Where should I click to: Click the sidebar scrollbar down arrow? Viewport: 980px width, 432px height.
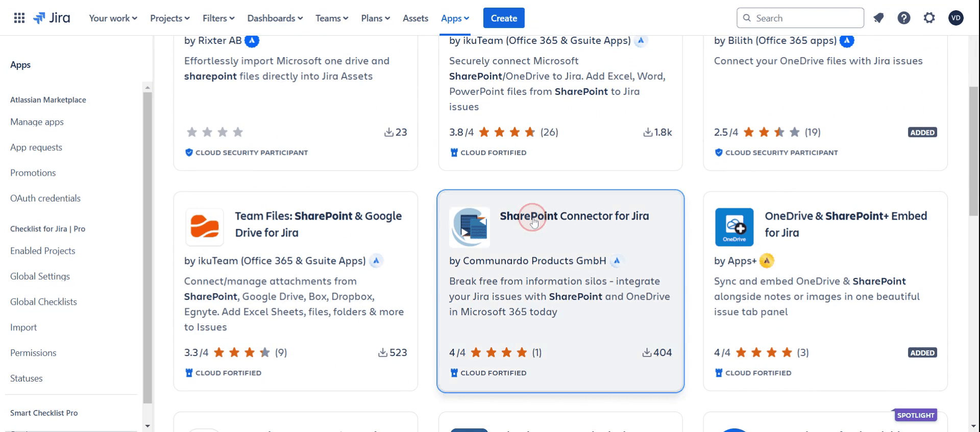[148, 426]
